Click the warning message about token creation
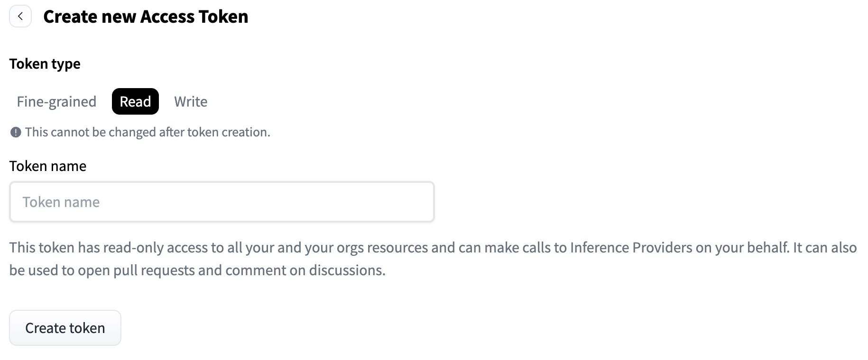Viewport: 868px width, 360px height. 147,132
